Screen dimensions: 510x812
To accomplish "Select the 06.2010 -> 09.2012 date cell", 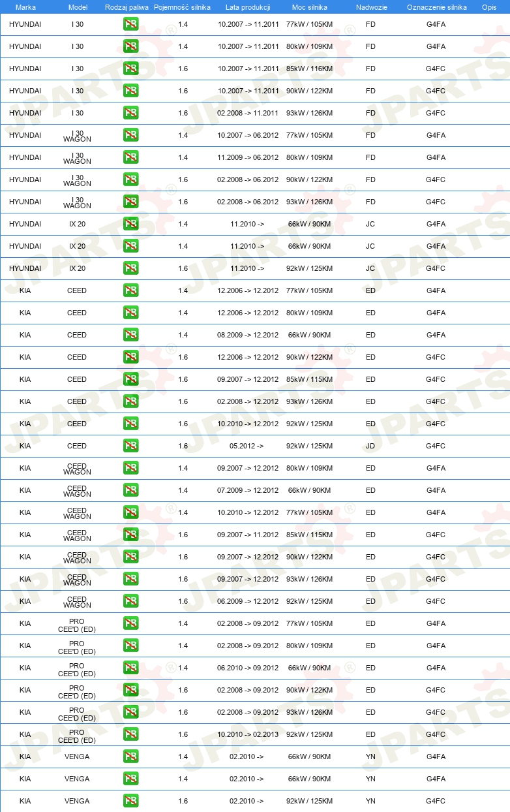I will 248,668.
